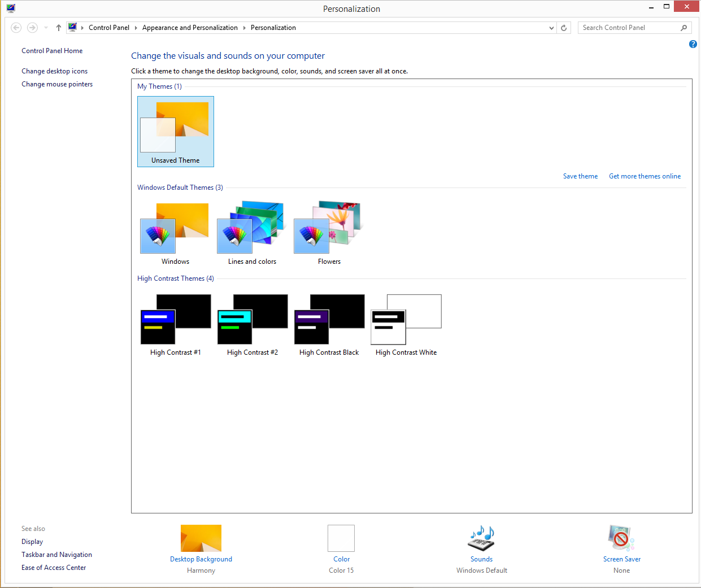This screenshot has height=588, width=701.
Task: Click the search magnifier icon
Action: coord(684,28)
